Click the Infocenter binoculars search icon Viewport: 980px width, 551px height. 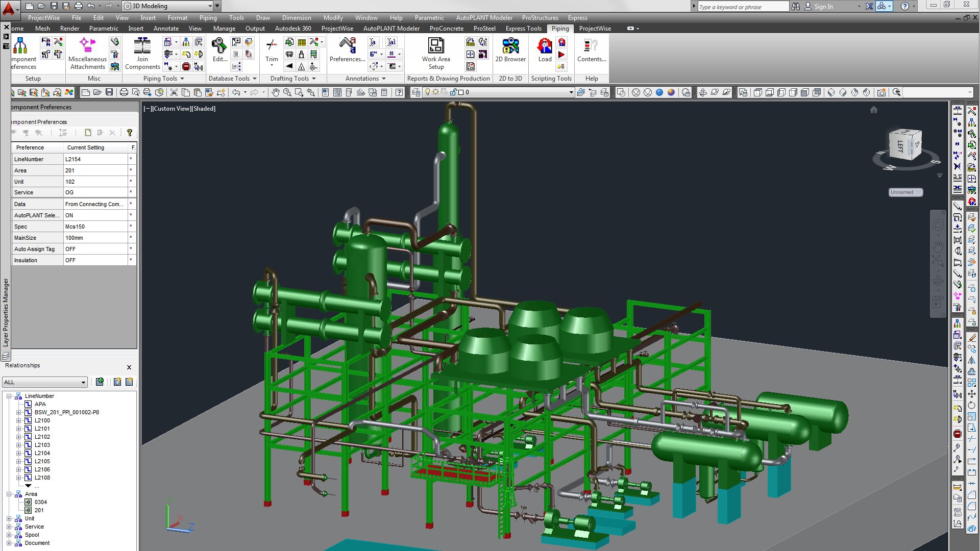click(x=795, y=6)
